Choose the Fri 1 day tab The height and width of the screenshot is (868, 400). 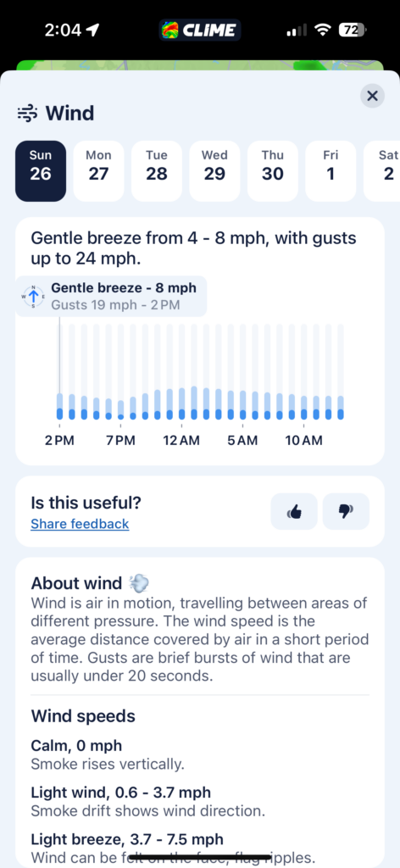(x=331, y=171)
